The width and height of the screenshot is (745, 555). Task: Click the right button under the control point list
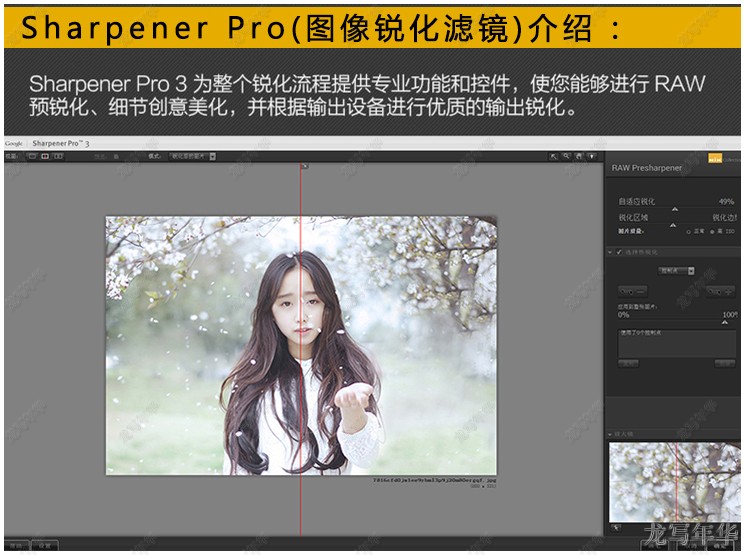point(725,364)
